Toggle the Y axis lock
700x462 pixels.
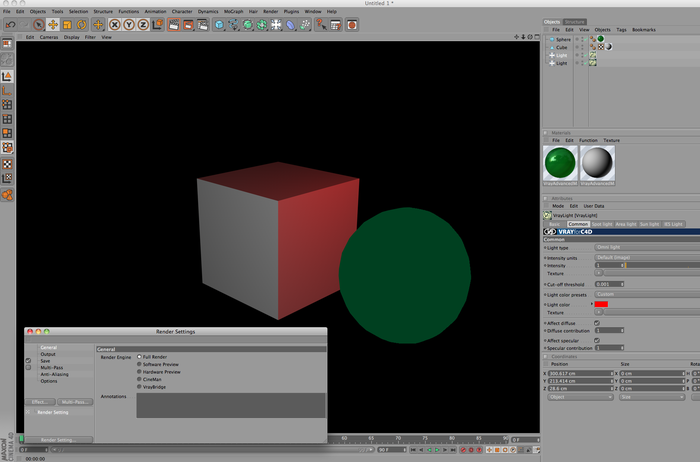(129, 25)
